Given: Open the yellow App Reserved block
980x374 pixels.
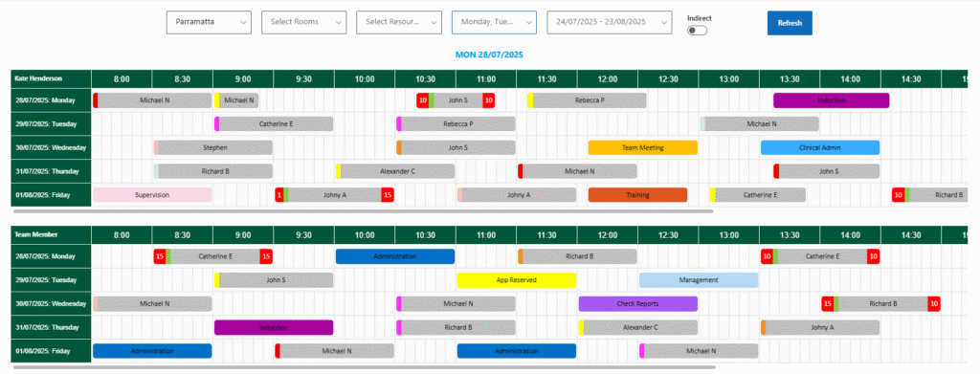Looking at the screenshot, I should tap(516, 280).
